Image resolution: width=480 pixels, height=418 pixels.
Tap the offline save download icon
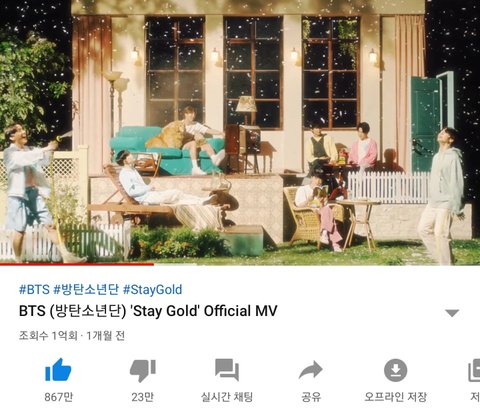pyautogui.click(x=395, y=370)
